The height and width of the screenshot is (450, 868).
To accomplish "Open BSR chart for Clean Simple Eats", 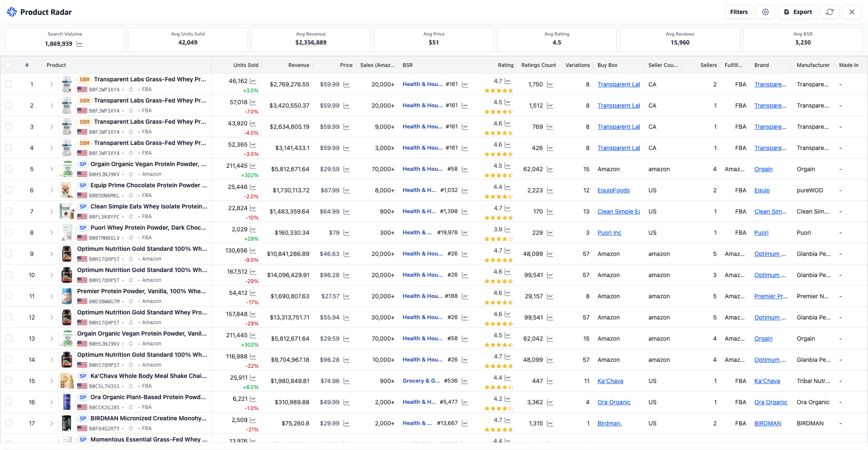I will coord(465,211).
